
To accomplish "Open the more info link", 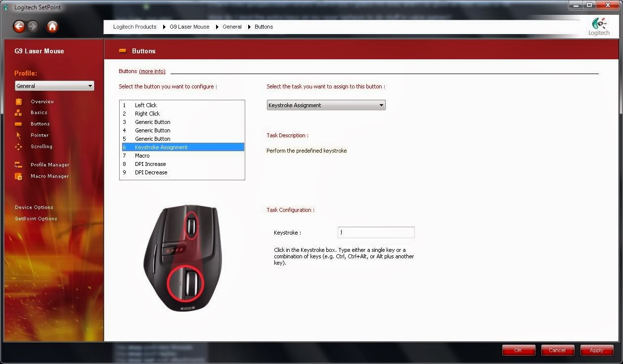I will point(152,71).
